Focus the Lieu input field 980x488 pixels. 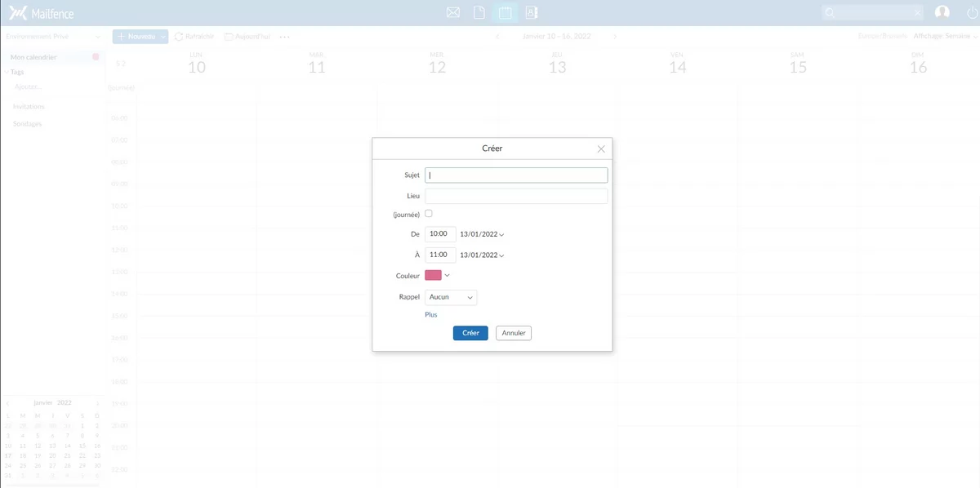tap(516, 196)
